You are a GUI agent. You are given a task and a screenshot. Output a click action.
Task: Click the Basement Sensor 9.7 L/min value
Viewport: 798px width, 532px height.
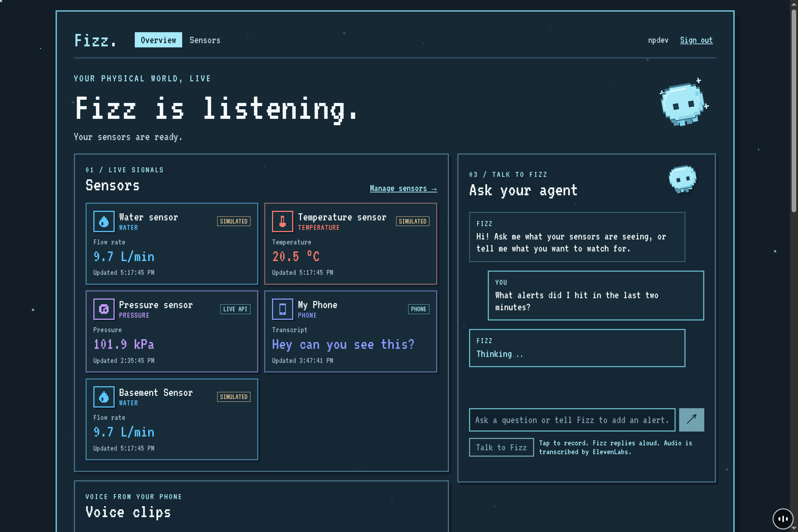[124, 432]
